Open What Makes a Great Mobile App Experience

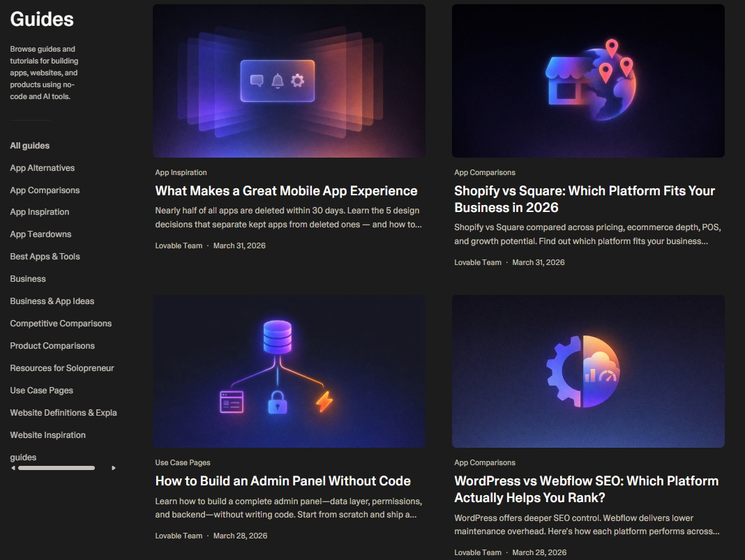point(286,191)
